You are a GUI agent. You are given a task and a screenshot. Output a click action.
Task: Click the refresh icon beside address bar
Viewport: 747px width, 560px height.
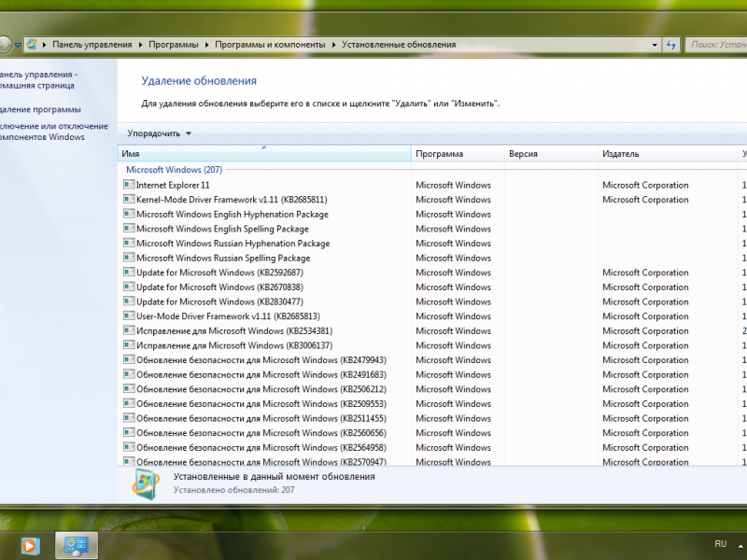click(670, 45)
